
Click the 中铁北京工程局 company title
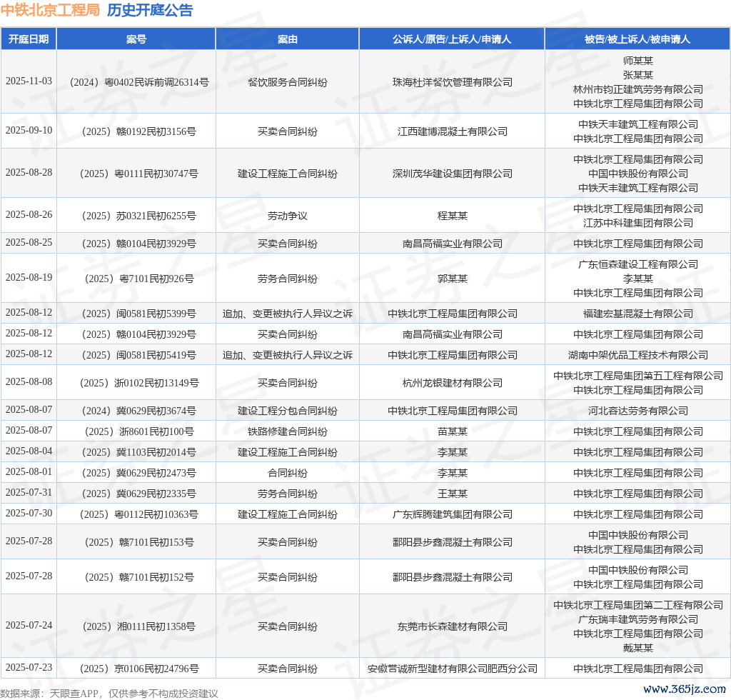pos(50,10)
